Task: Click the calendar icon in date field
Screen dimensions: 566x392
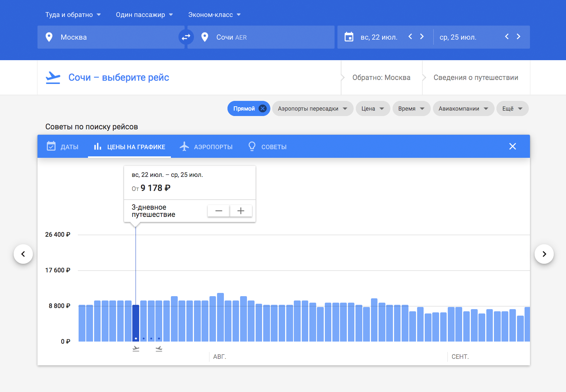Action: [x=349, y=37]
